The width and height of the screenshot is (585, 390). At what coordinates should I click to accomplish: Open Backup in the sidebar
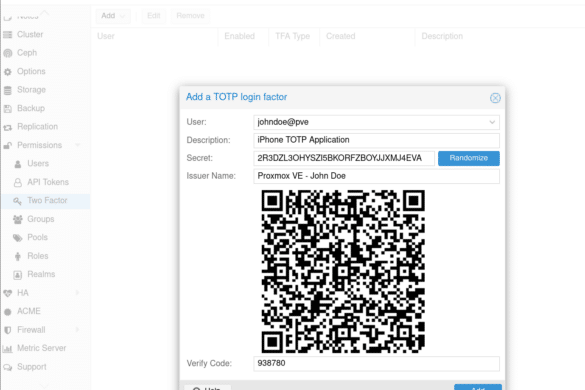31,108
